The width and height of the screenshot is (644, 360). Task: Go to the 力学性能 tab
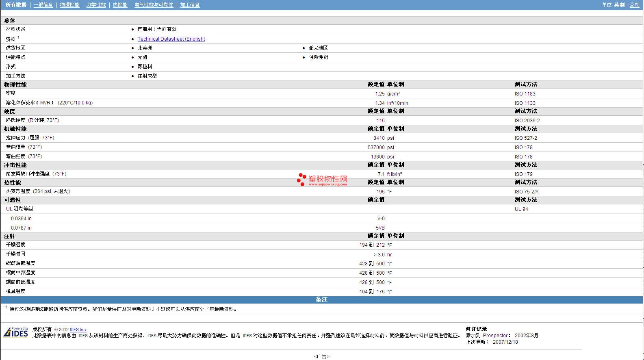tap(96, 5)
